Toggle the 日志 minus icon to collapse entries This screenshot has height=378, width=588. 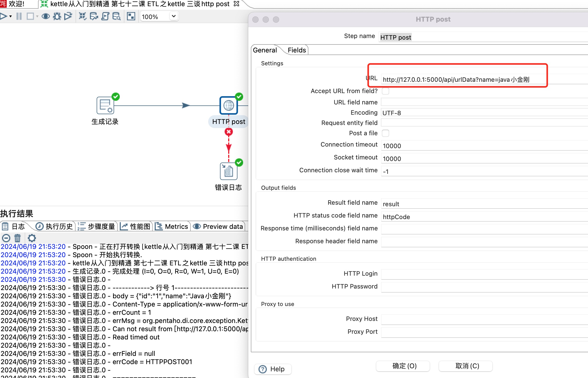tap(6, 238)
